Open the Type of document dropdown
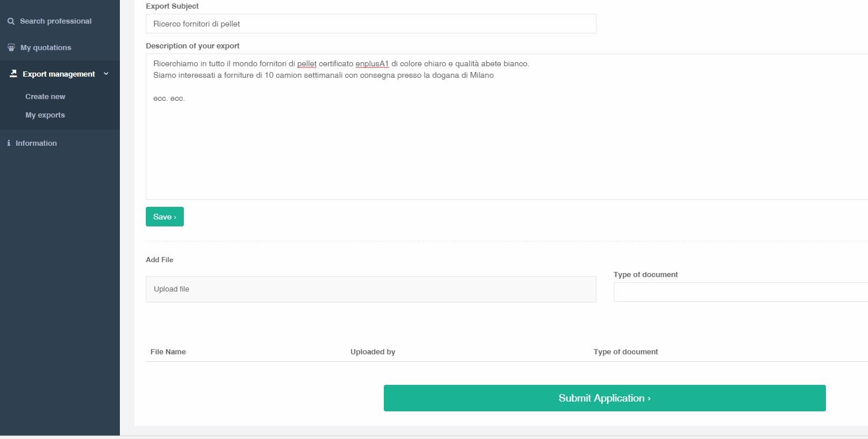Screen dimensions: 868x439 [741, 292]
